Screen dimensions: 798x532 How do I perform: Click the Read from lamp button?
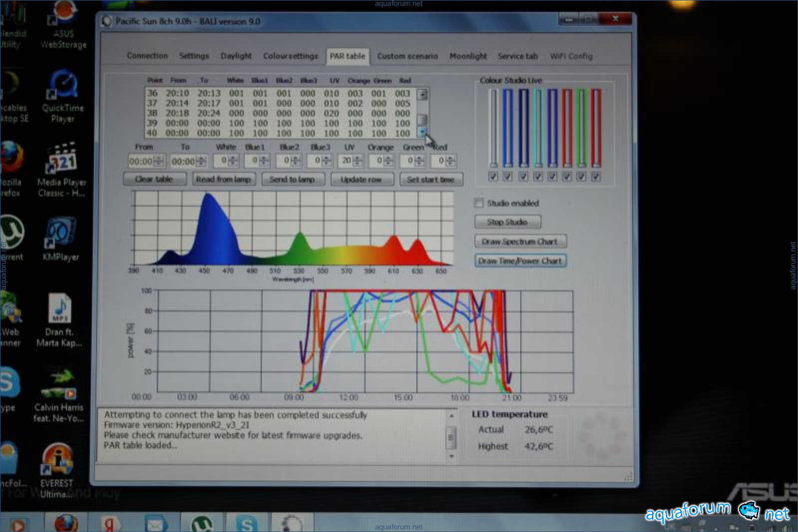point(223,179)
